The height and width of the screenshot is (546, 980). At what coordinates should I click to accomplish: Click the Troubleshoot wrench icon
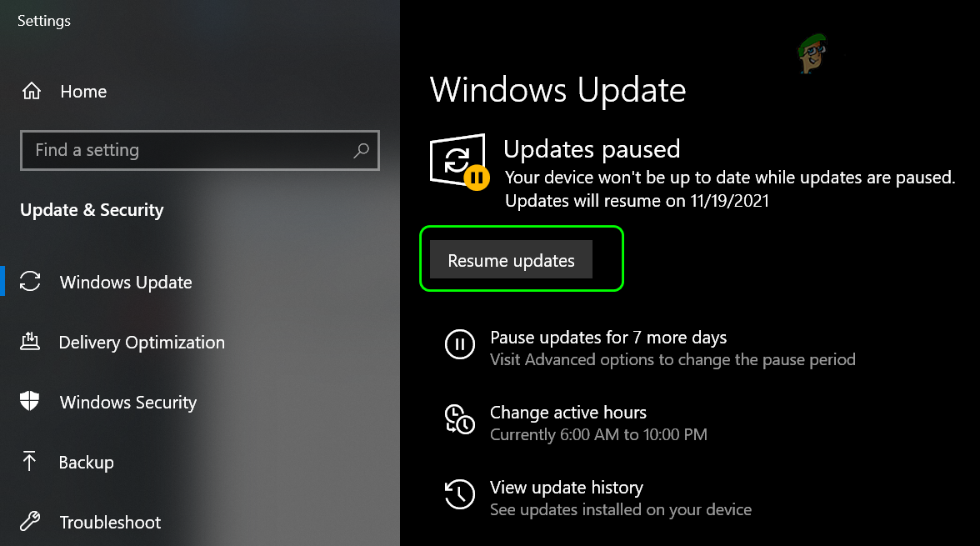coord(30,521)
